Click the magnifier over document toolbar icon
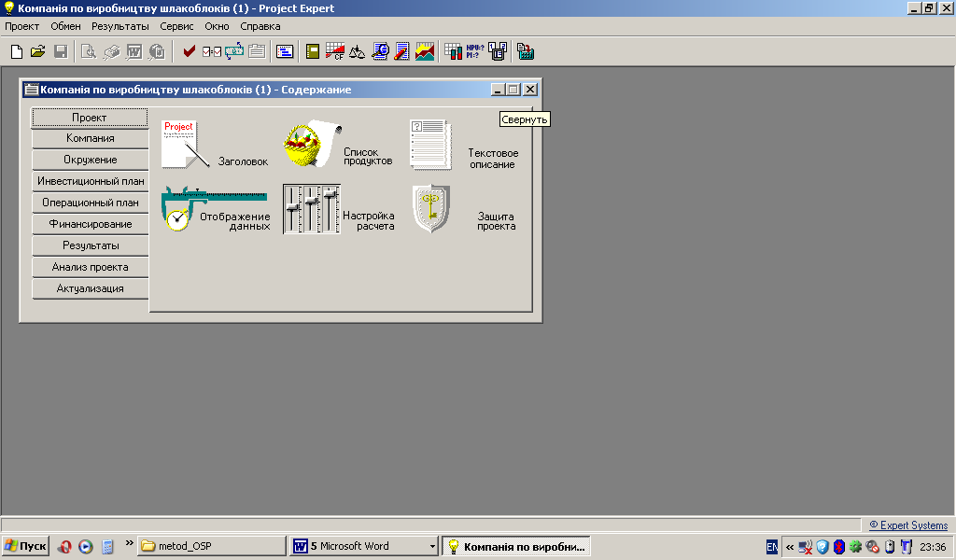Viewport: 956px width, 560px height. (380, 51)
